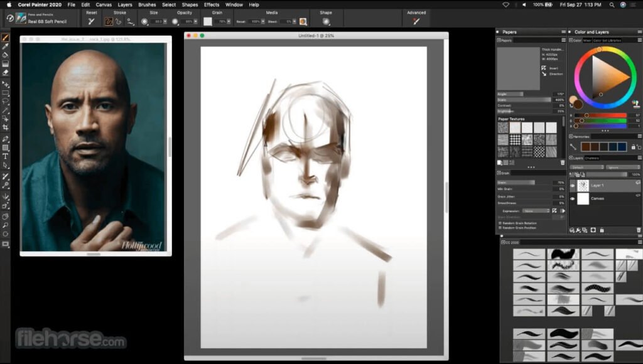Select the Crop tool
Viewport: 643px width, 364px height.
pos(5,127)
